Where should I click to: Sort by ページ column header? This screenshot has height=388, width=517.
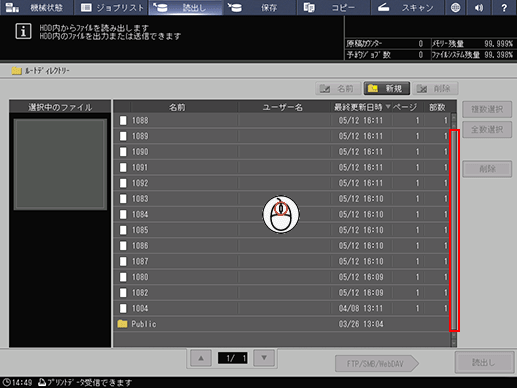tap(405, 107)
